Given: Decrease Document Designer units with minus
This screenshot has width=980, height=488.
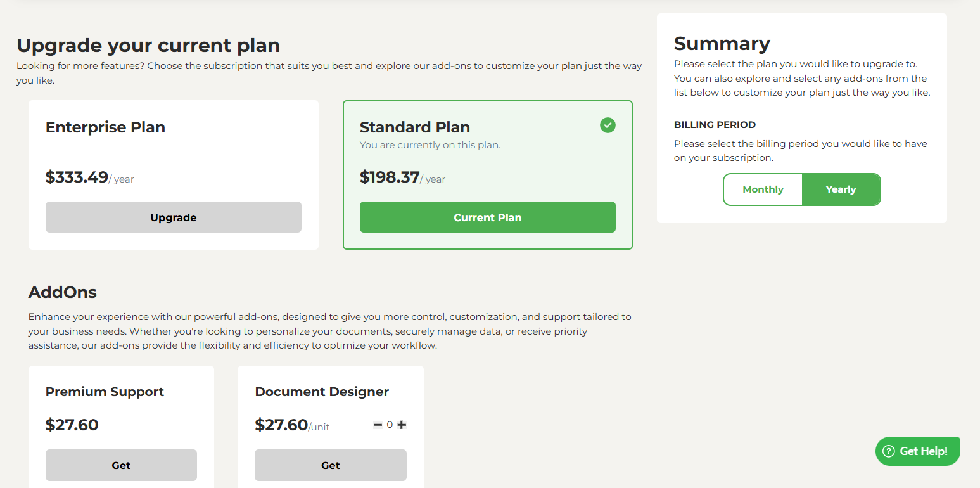Looking at the screenshot, I should tap(378, 425).
